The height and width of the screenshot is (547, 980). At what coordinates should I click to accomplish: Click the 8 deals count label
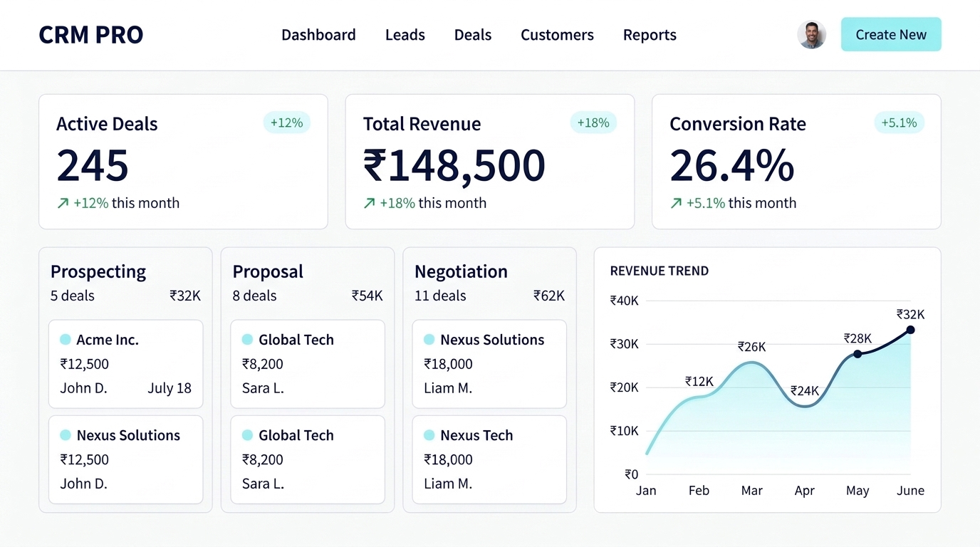pyautogui.click(x=255, y=296)
